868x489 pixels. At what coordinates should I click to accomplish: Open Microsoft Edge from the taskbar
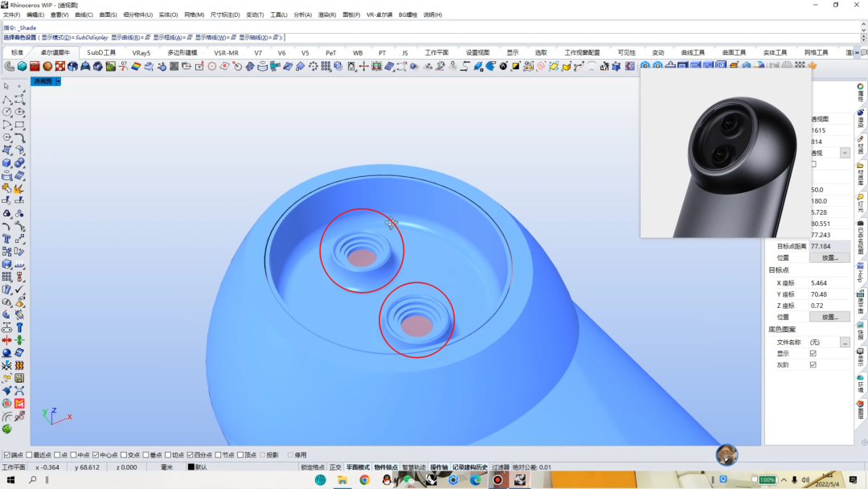pyautogui.click(x=476, y=479)
